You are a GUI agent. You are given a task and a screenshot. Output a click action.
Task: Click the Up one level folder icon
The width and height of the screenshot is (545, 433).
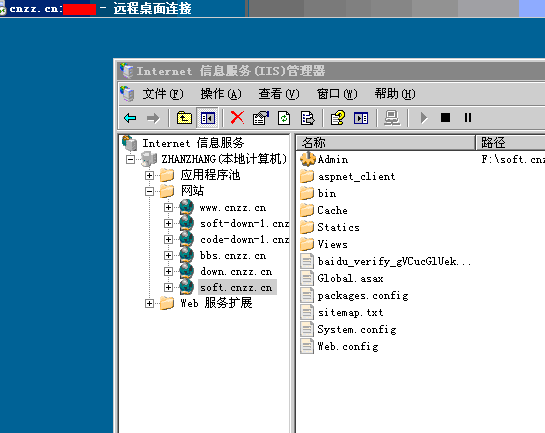(x=184, y=118)
